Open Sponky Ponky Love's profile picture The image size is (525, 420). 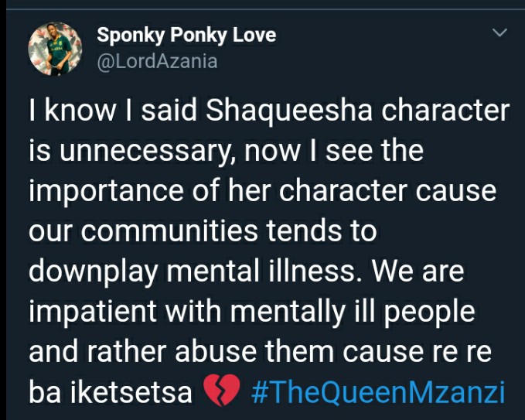point(55,49)
